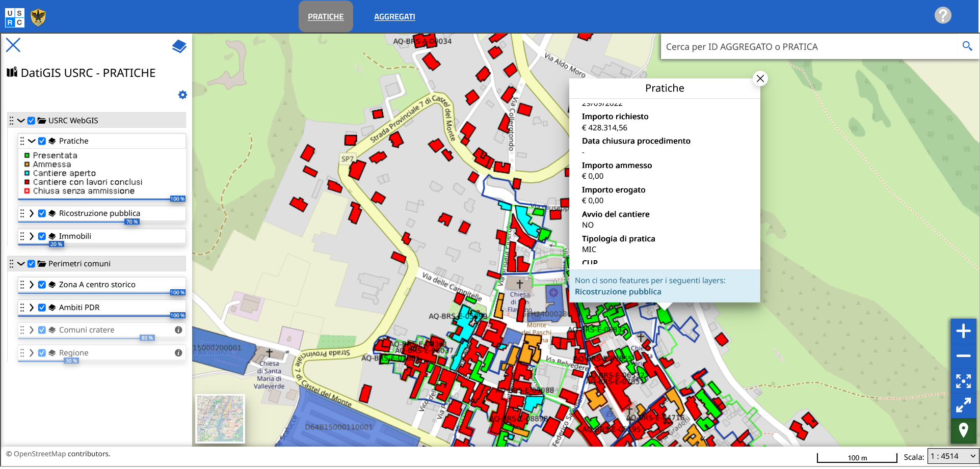This screenshot has width=980, height=469.
Task: Toggle Regione layer checkbox
Action: click(x=42, y=353)
